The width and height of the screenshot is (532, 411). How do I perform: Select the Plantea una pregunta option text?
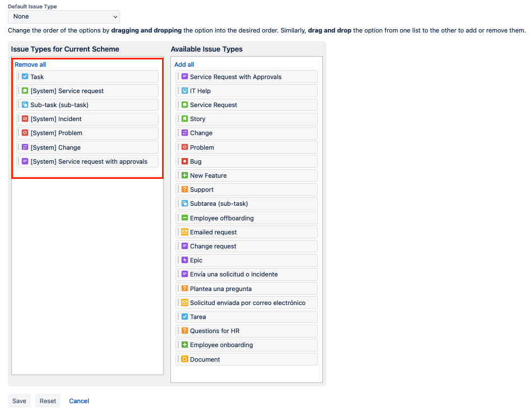tap(221, 289)
